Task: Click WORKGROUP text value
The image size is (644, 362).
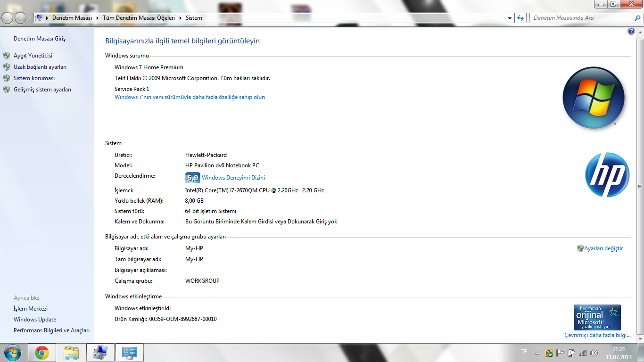Action: pos(202,281)
